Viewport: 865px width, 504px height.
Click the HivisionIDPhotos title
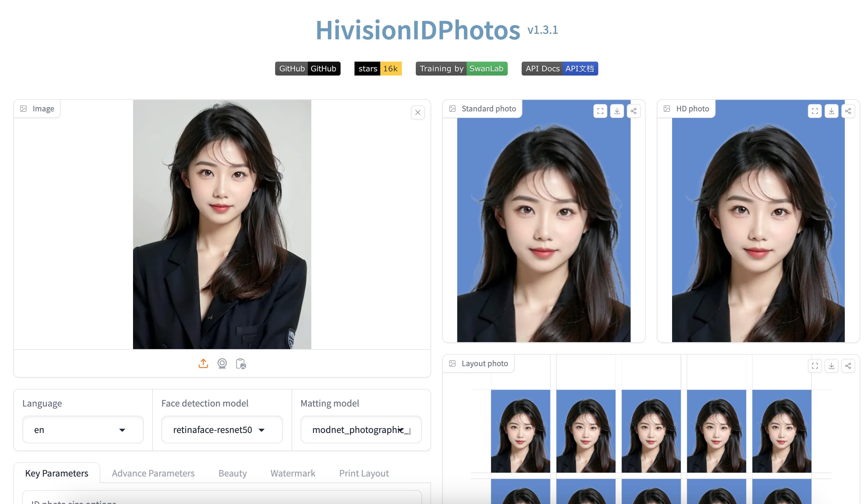pyautogui.click(x=418, y=30)
